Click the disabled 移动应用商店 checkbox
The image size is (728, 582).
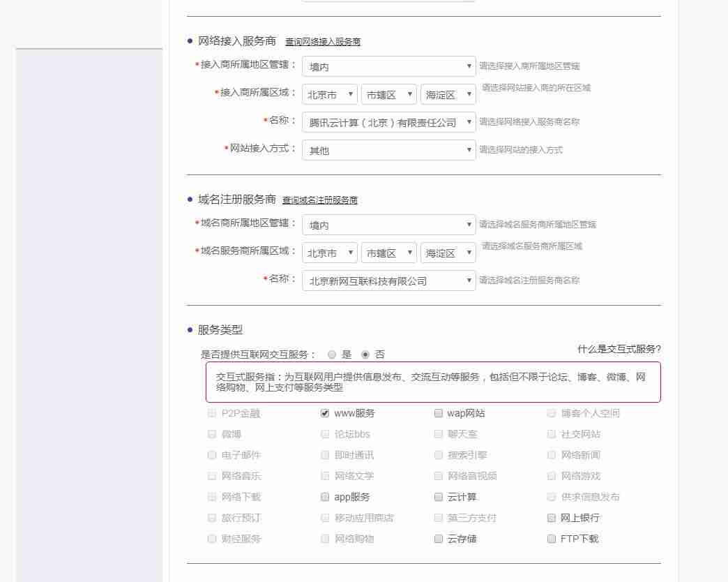[x=325, y=517]
